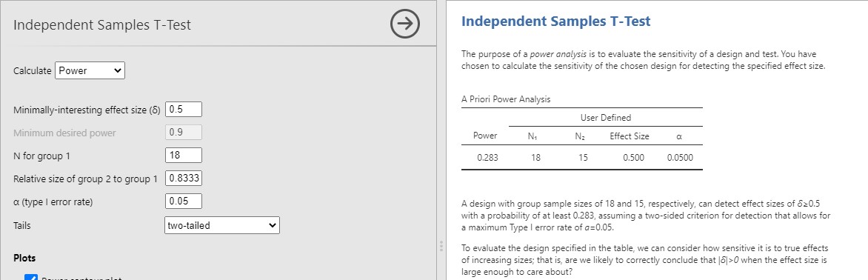Image resolution: width=868 pixels, height=280 pixels.
Task: Click the N for group 1 field
Action: 184,155
